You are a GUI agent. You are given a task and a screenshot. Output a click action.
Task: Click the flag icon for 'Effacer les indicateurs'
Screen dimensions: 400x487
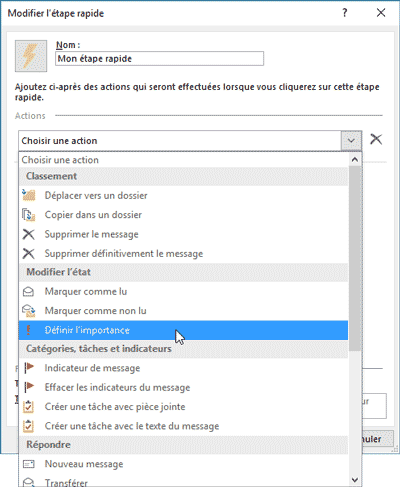pyautogui.click(x=29, y=387)
